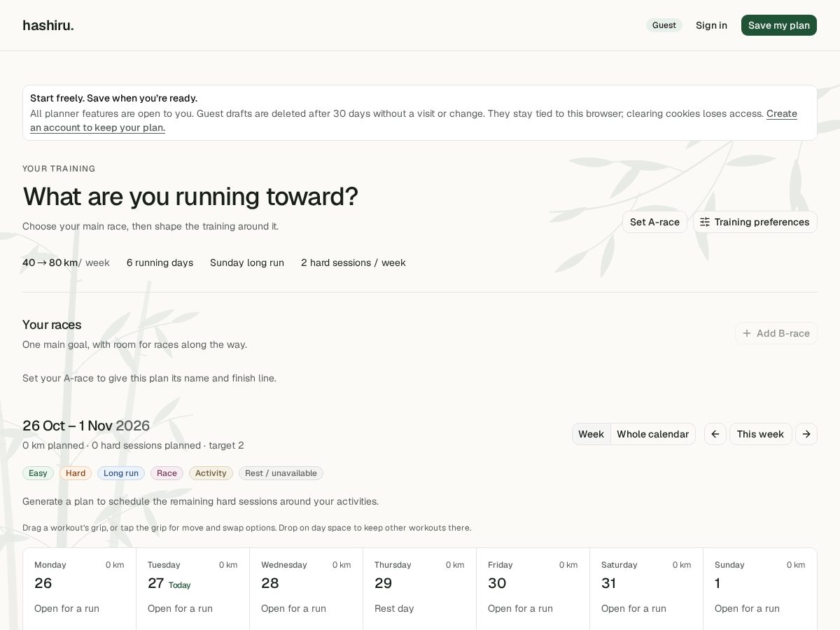Click Add B-race button

(x=776, y=333)
